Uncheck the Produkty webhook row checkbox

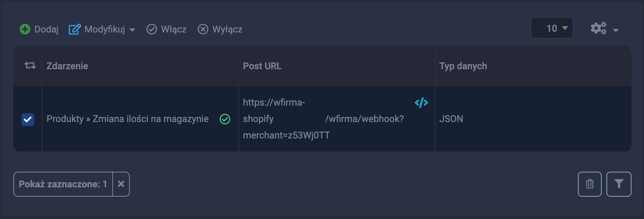pyautogui.click(x=28, y=120)
